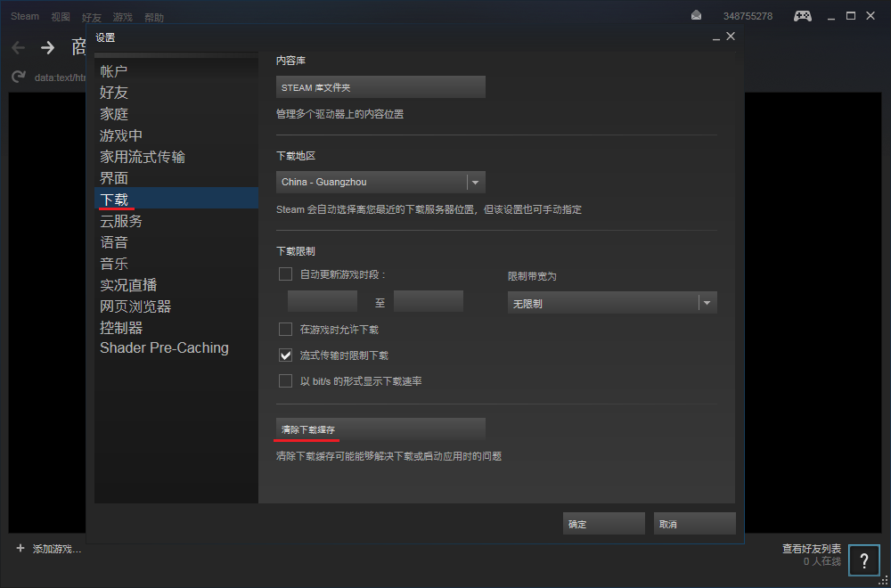Launch Big Picture mode controller icon

click(x=803, y=16)
